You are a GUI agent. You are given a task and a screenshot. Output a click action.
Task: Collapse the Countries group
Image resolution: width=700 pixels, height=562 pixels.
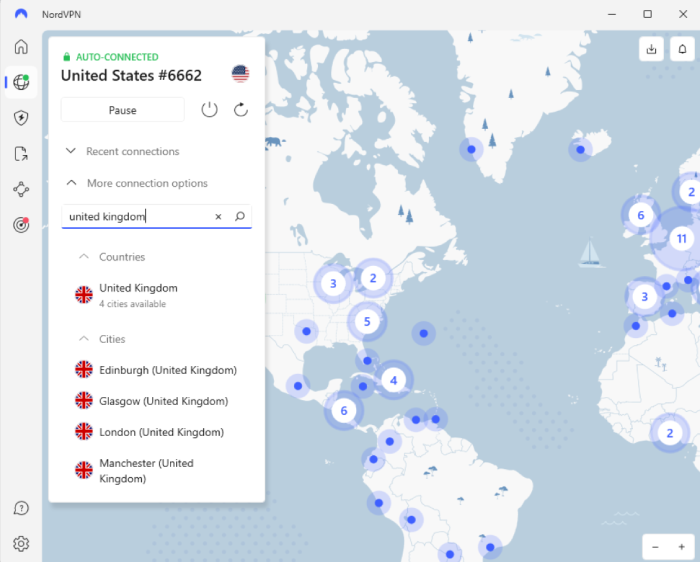(112, 257)
